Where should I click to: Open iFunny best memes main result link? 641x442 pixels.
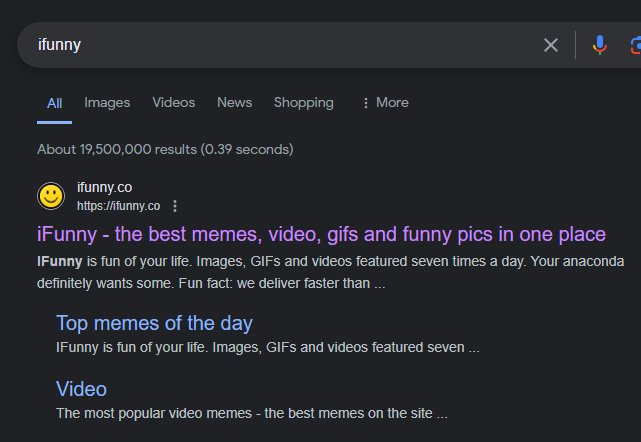(321, 234)
